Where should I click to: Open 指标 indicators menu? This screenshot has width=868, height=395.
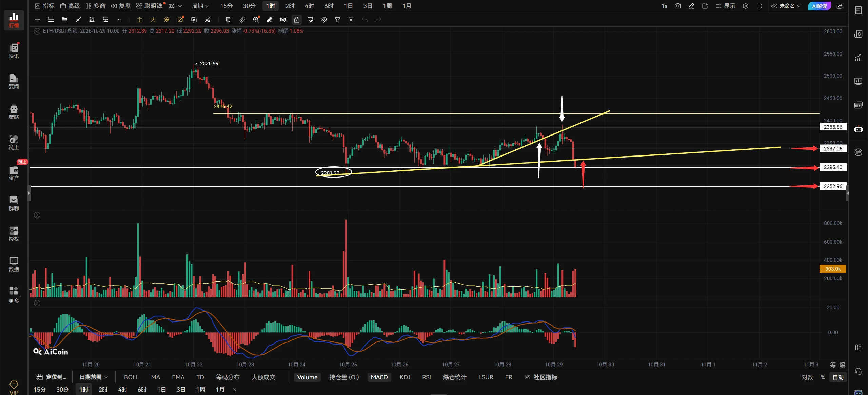coord(45,6)
